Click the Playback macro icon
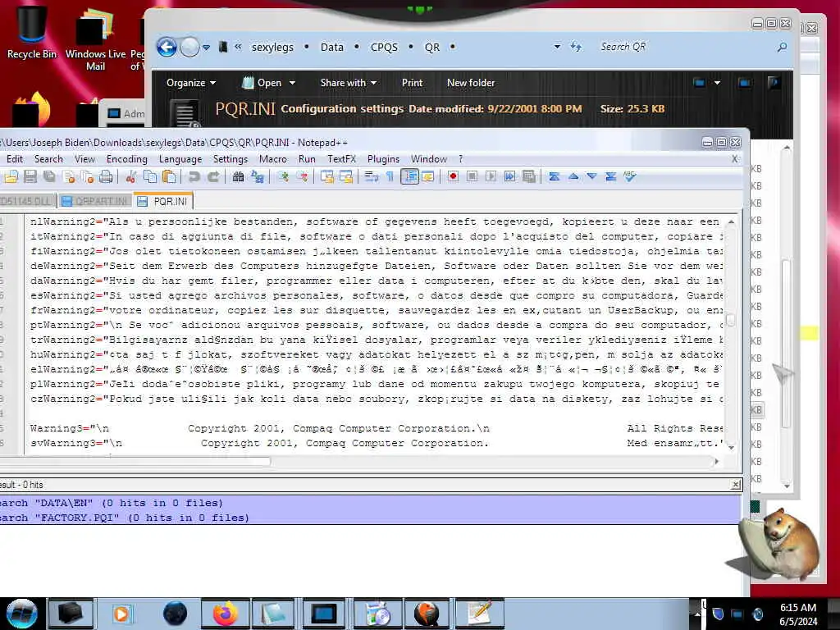840x630 pixels. (491, 176)
